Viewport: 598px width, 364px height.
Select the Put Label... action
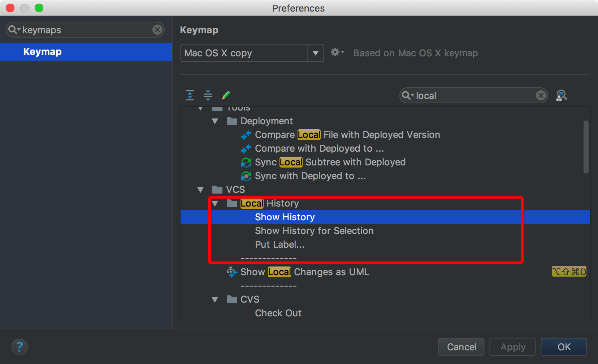point(385,244)
